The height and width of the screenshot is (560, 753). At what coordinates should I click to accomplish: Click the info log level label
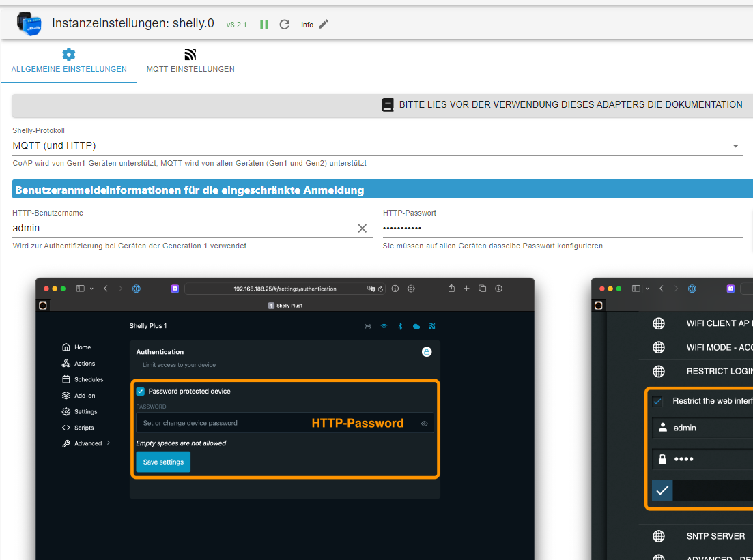coord(307,25)
